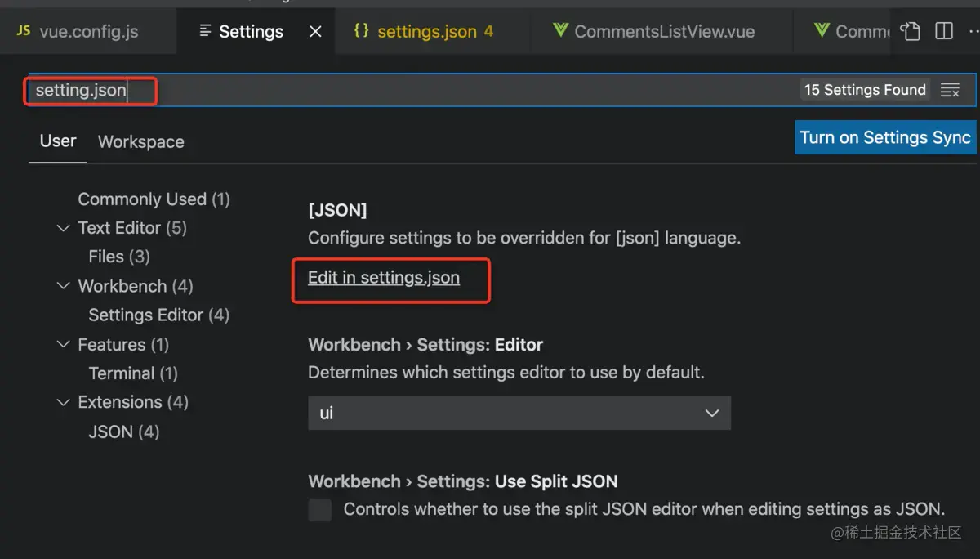Select the Workspace settings scope tab

coord(141,142)
